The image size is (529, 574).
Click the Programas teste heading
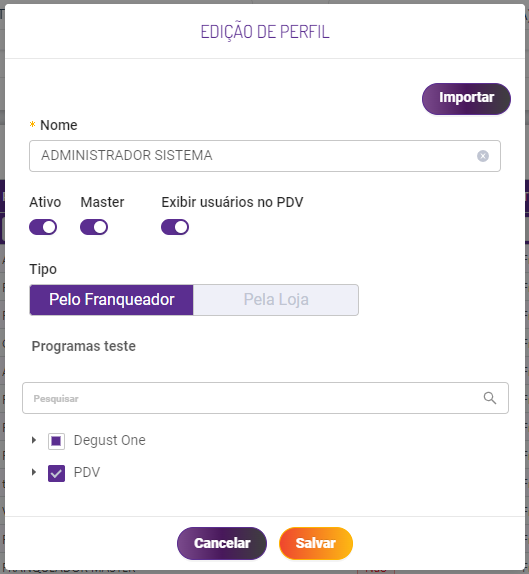(83, 346)
